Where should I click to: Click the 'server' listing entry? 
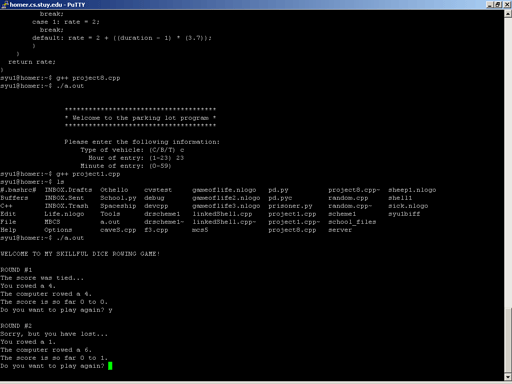(340, 230)
